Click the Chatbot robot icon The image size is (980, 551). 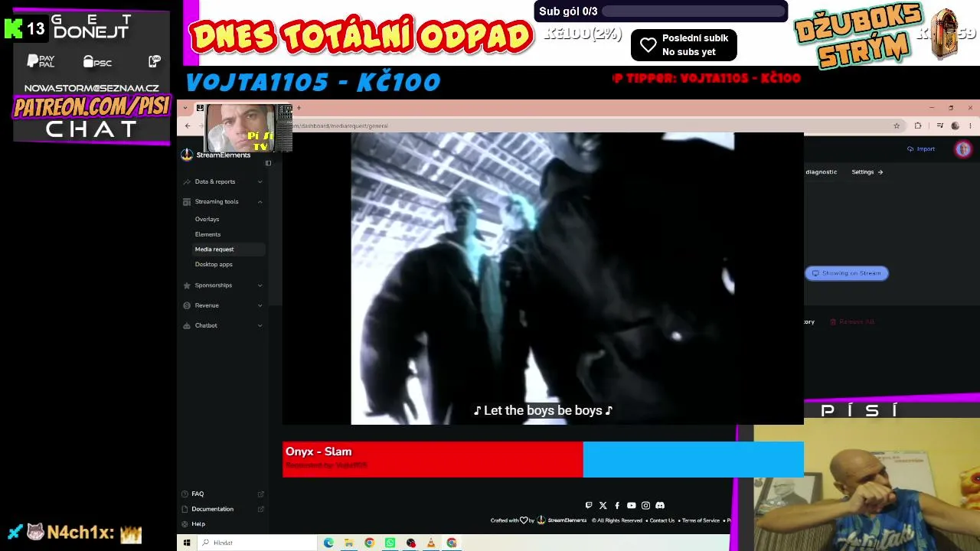(x=187, y=325)
